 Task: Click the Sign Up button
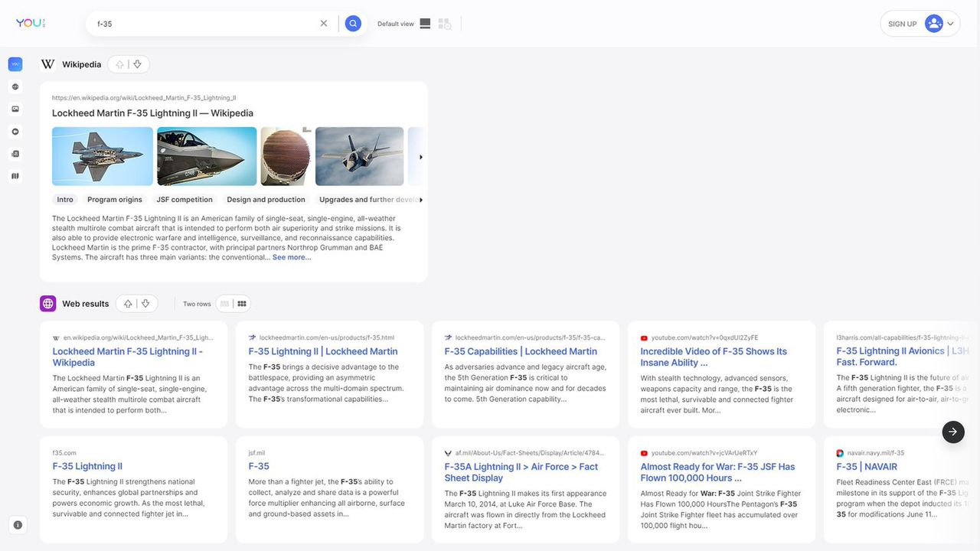click(x=902, y=24)
